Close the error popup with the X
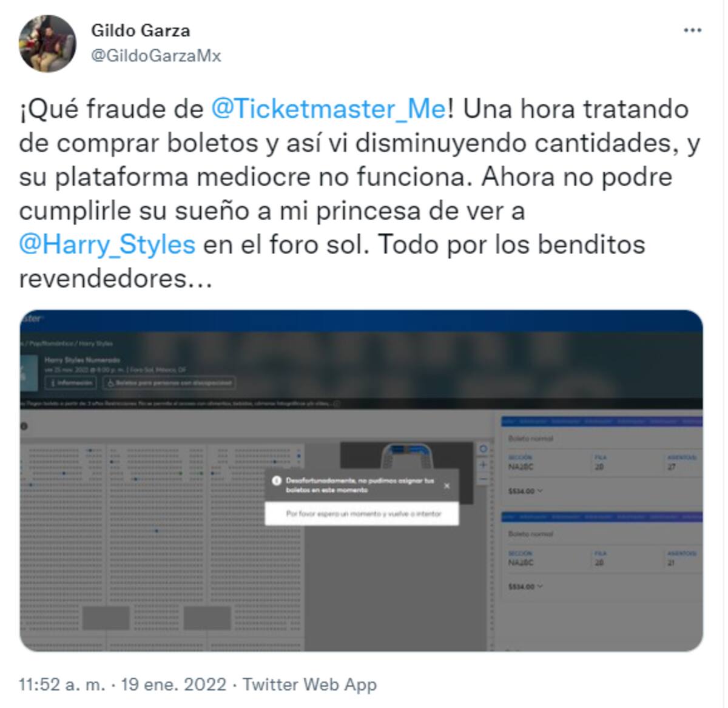The image size is (728, 708). click(447, 486)
